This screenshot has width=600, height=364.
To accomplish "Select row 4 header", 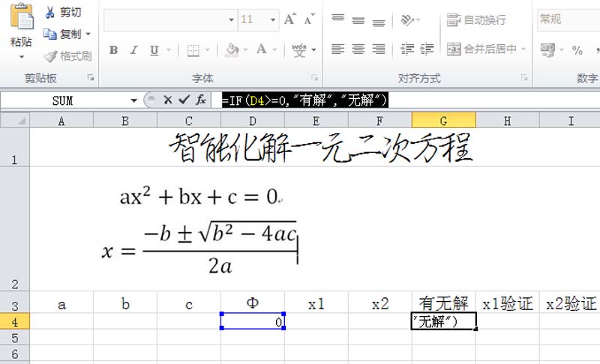I will tap(14, 321).
